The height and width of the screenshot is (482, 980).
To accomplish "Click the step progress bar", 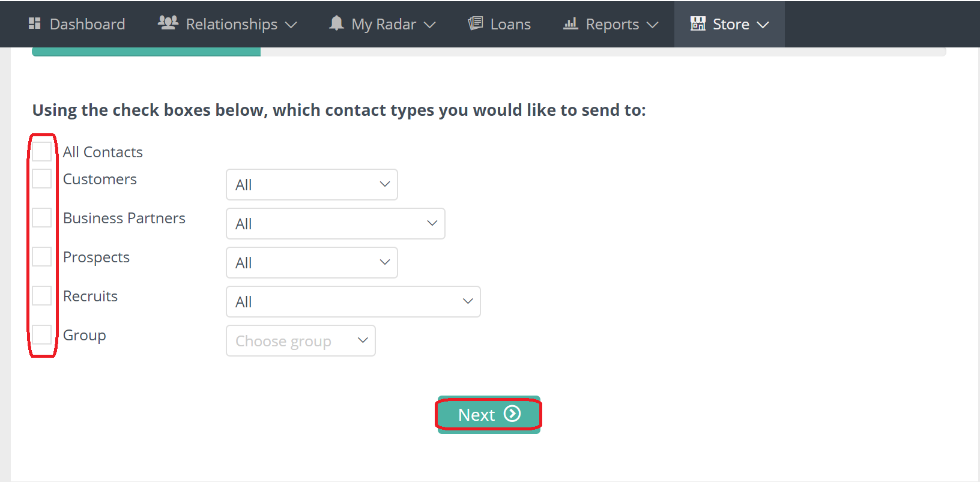I will point(488,52).
